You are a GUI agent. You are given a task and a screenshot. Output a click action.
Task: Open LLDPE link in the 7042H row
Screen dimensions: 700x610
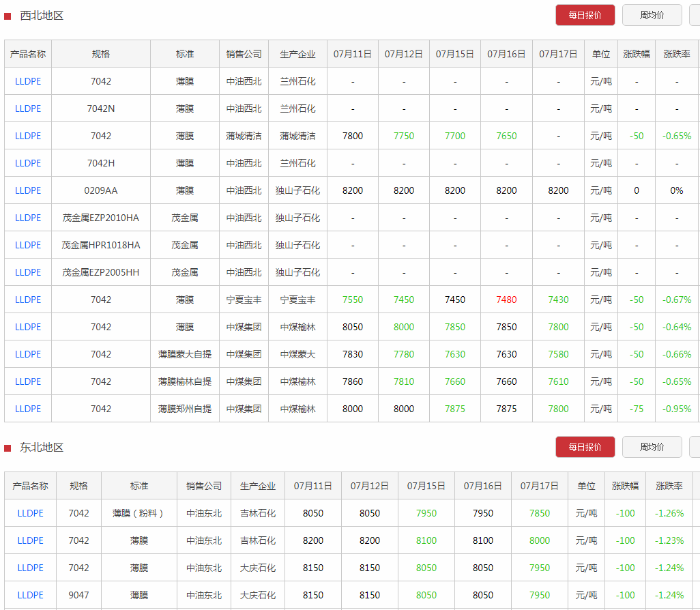[x=28, y=163]
